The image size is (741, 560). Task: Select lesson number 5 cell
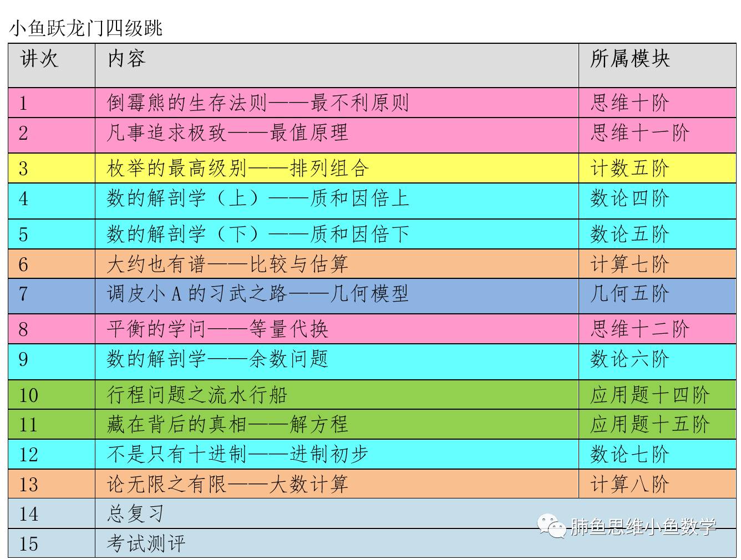click(x=52, y=234)
